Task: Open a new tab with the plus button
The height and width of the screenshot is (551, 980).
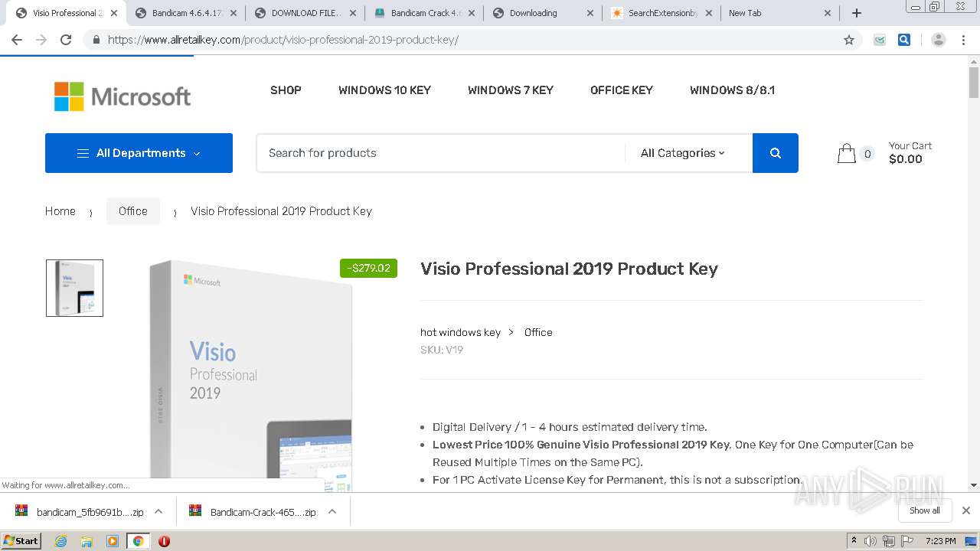Action: [x=857, y=13]
